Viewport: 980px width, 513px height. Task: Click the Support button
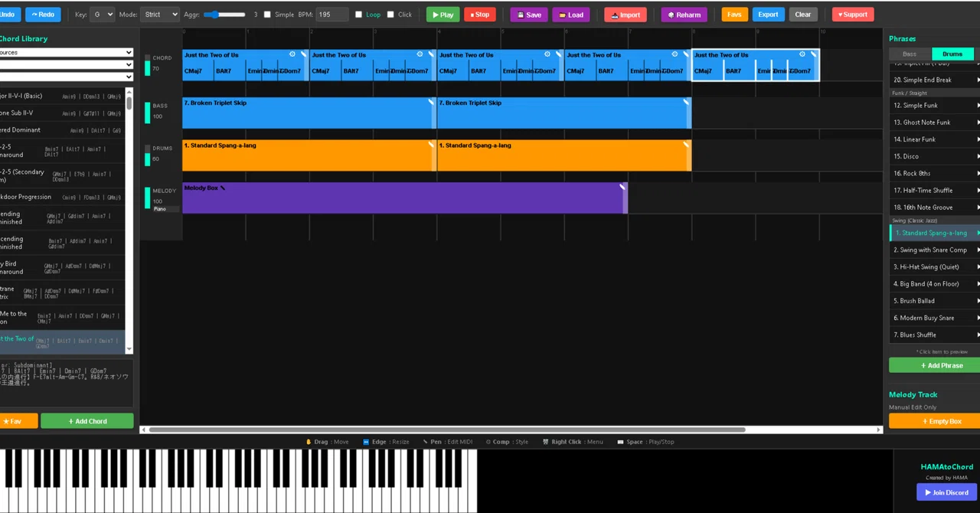[x=852, y=15]
